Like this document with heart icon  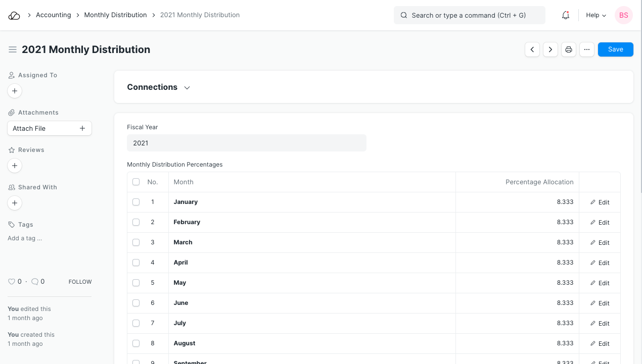pyautogui.click(x=12, y=282)
